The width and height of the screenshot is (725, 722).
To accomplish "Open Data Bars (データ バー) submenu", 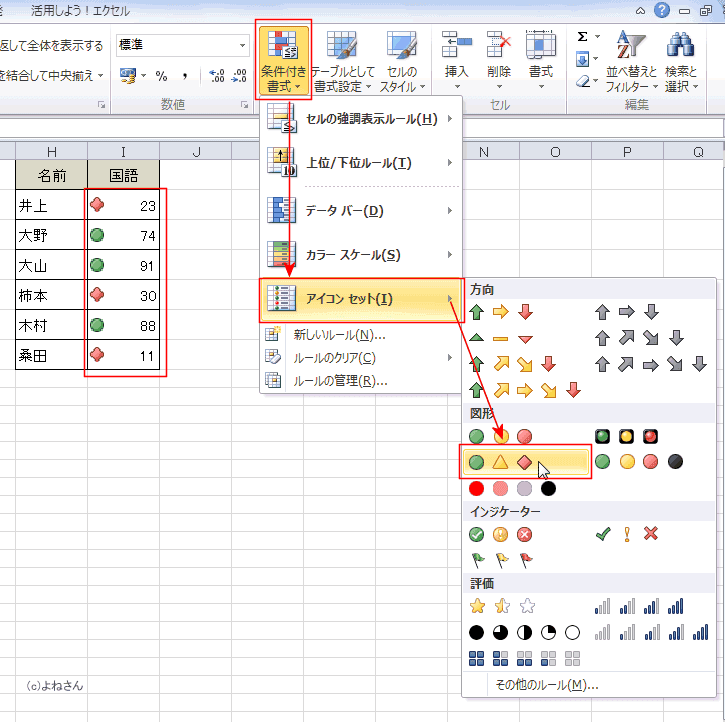I will click(361, 211).
